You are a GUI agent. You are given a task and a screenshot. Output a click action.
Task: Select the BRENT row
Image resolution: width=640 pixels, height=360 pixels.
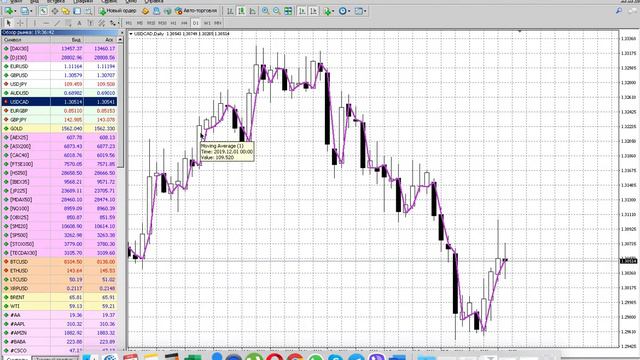click(x=59, y=297)
